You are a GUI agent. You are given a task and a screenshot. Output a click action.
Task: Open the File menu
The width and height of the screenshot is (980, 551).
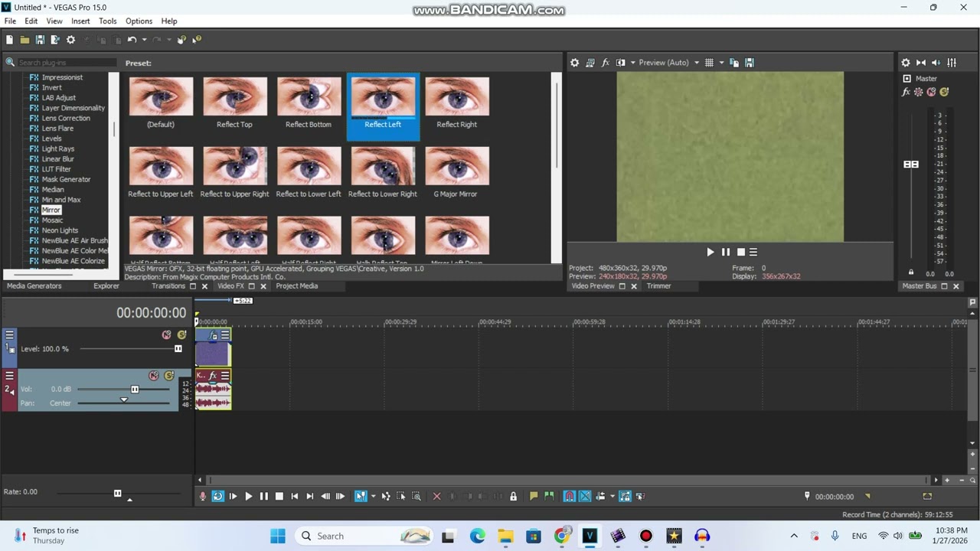click(10, 21)
